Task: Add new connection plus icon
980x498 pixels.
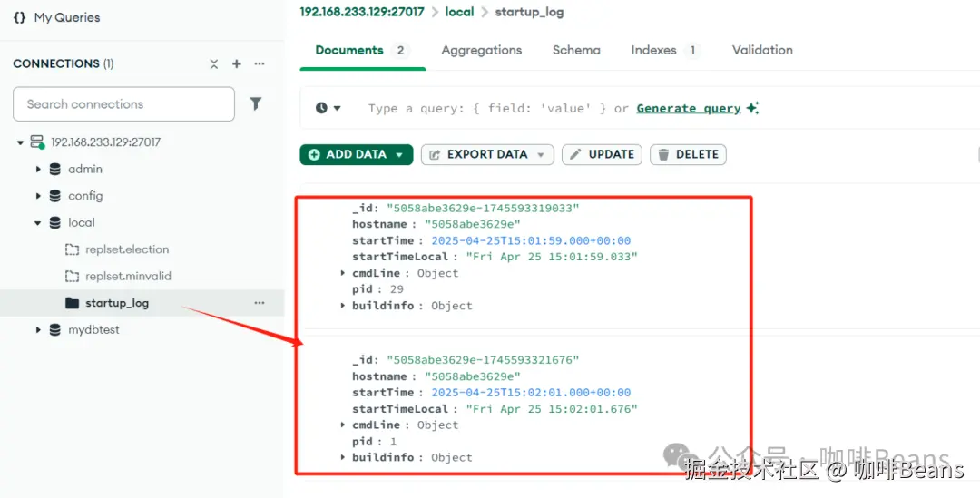Action: (x=237, y=63)
